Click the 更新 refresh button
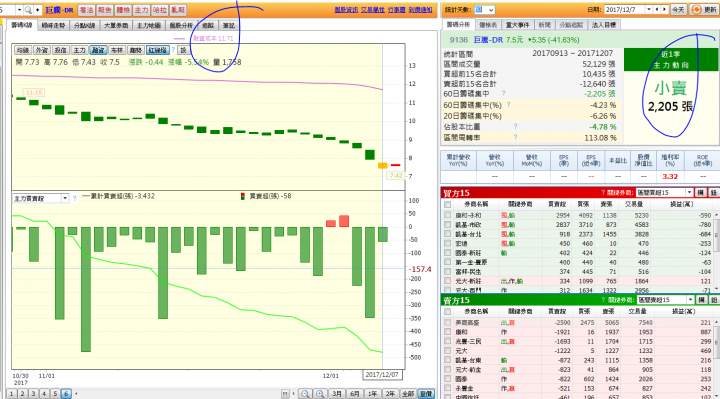Screen dimensions: 720x399 (703, 10)
